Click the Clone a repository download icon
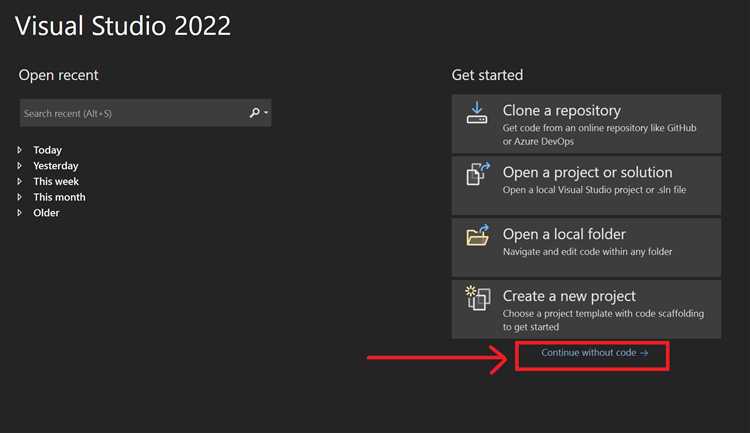Image resolution: width=750 pixels, height=433 pixels. point(477,113)
